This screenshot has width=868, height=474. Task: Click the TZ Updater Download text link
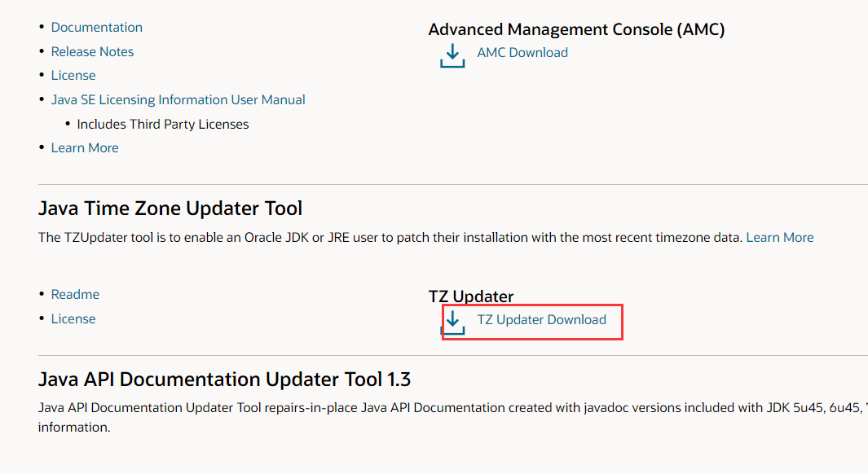click(x=541, y=320)
